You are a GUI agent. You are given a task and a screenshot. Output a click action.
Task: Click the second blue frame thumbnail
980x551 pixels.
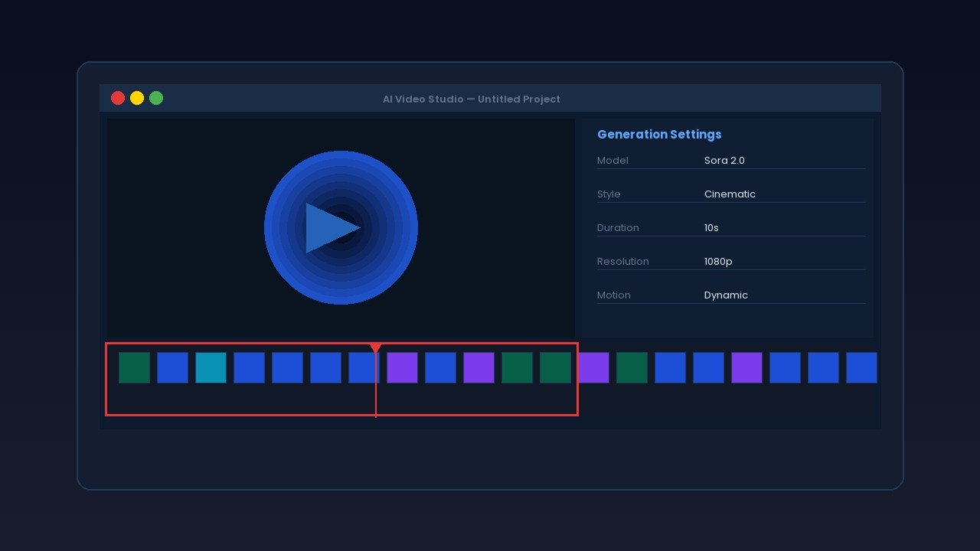click(x=172, y=367)
